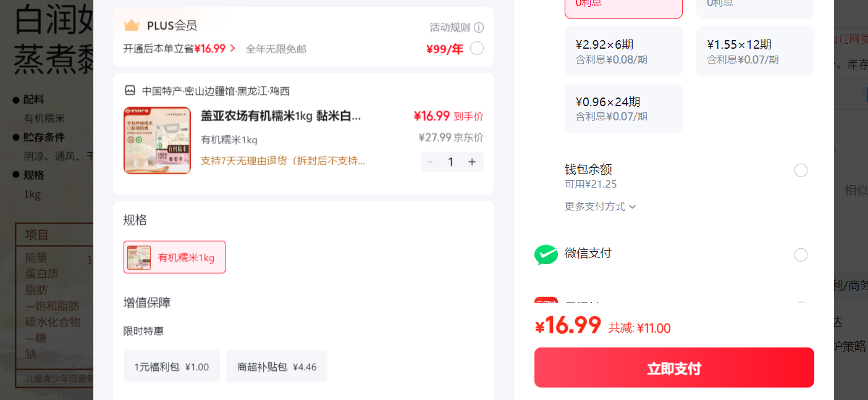Click the small image in 有机糯米1kg spec
Image resolution: width=868 pixels, height=400 pixels.
[x=139, y=257]
